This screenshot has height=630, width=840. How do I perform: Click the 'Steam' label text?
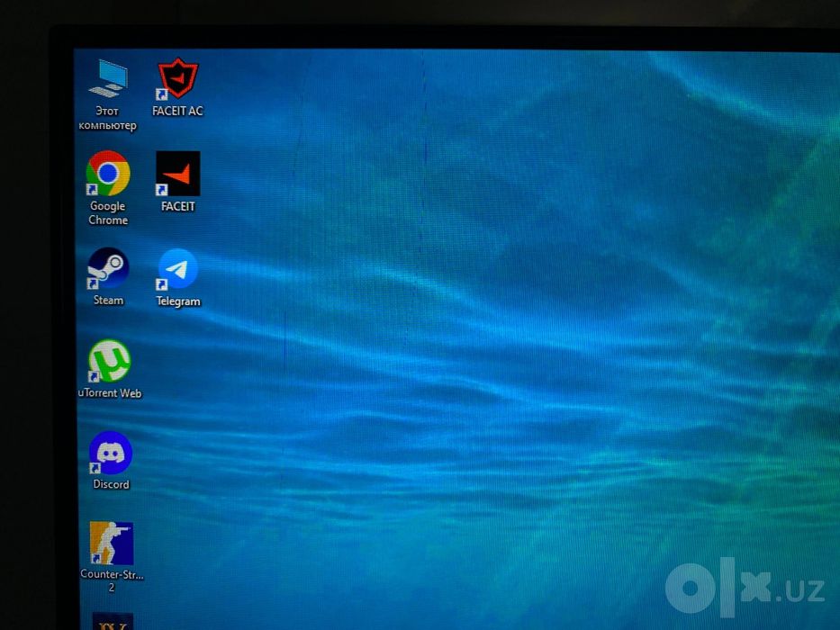click(x=108, y=300)
